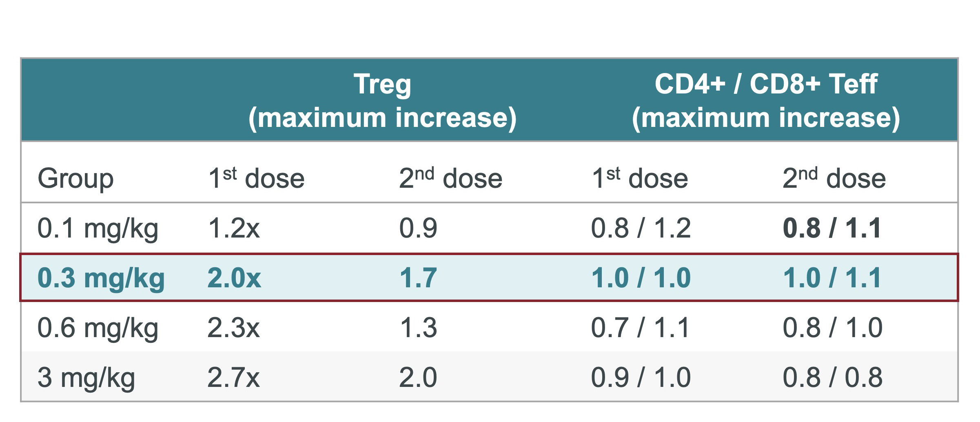Click the 2nd dose label under Treg
The width and height of the screenshot is (980, 422).
point(450,178)
